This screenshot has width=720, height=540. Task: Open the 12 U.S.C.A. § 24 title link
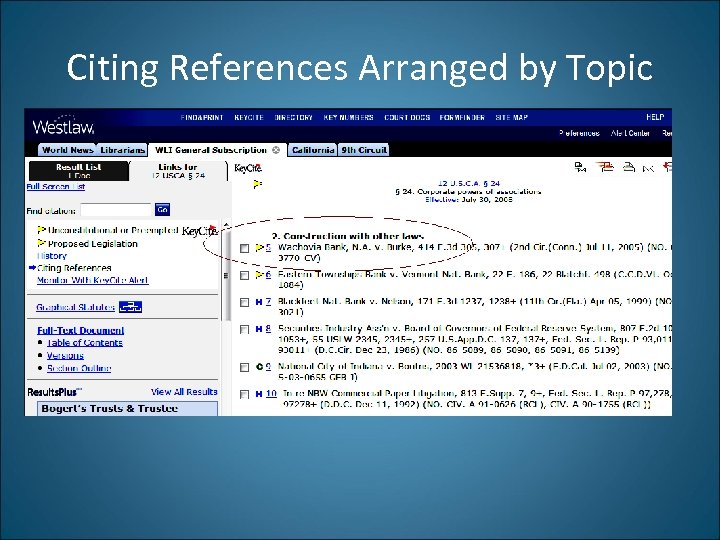click(469, 183)
